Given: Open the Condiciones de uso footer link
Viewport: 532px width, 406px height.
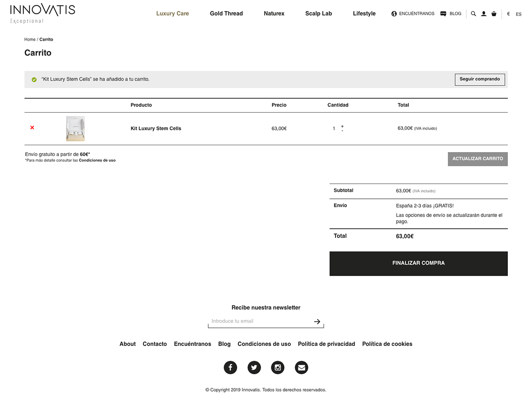Looking at the screenshot, I should click(x=265, y=344).
